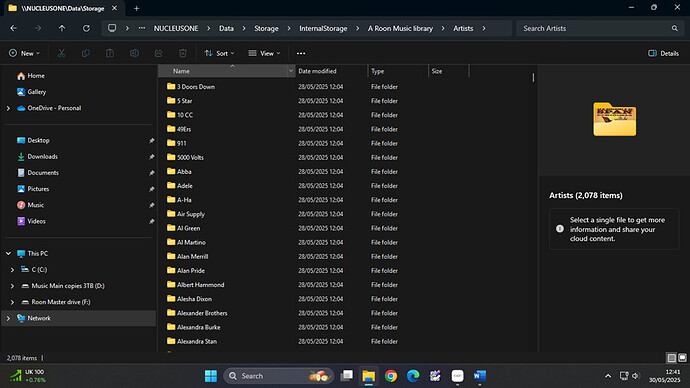Click the search magnifier icon
Image resolution: width=690 pixels, height=388 pixels.
pos(675,28)
